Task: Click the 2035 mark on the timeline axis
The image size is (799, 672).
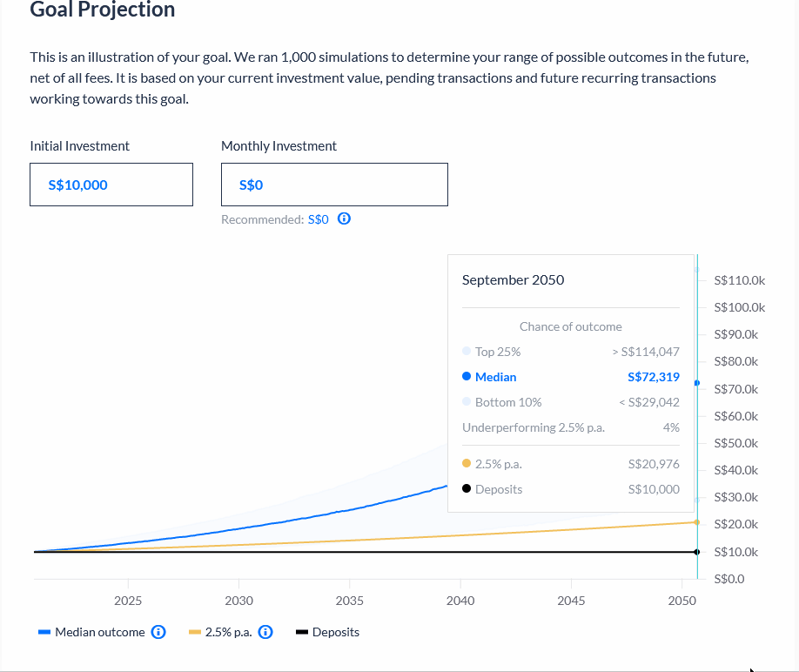Action: (350, 601)
